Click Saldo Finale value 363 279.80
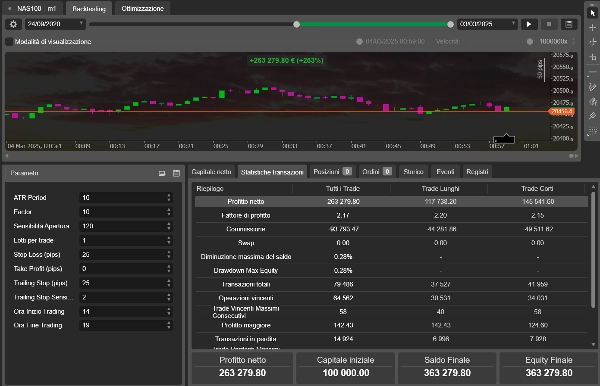 [447, 373]
